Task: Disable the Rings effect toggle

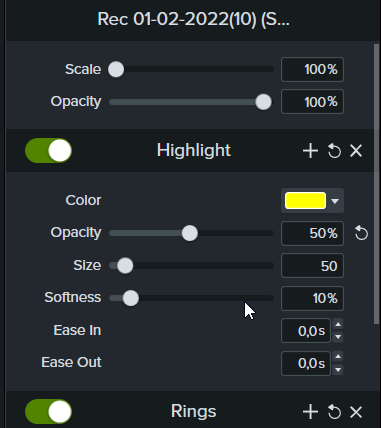Action: [x=49, y=412]
